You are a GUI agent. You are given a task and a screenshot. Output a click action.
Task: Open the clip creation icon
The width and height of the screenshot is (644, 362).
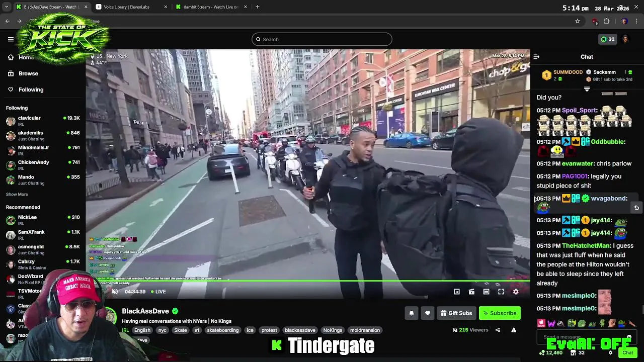tap(471, 292)
